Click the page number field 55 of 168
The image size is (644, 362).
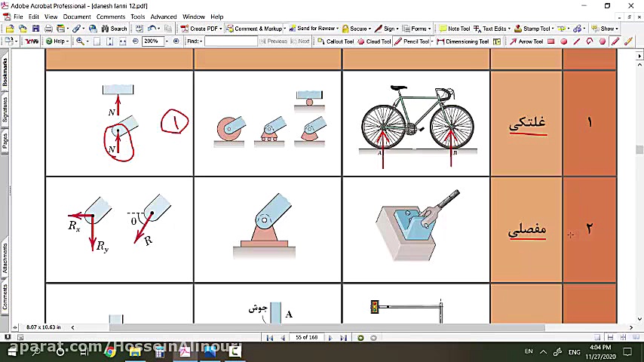pyautogui.click(x=307, y=337)
